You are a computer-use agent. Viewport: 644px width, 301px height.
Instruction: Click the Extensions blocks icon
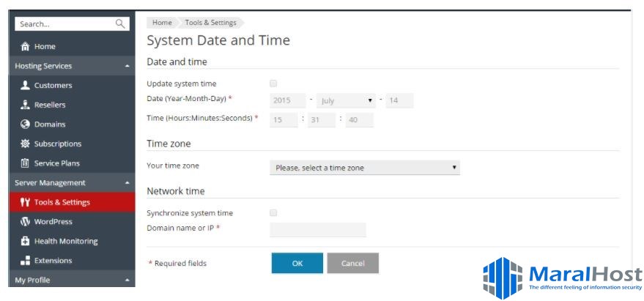26,260
